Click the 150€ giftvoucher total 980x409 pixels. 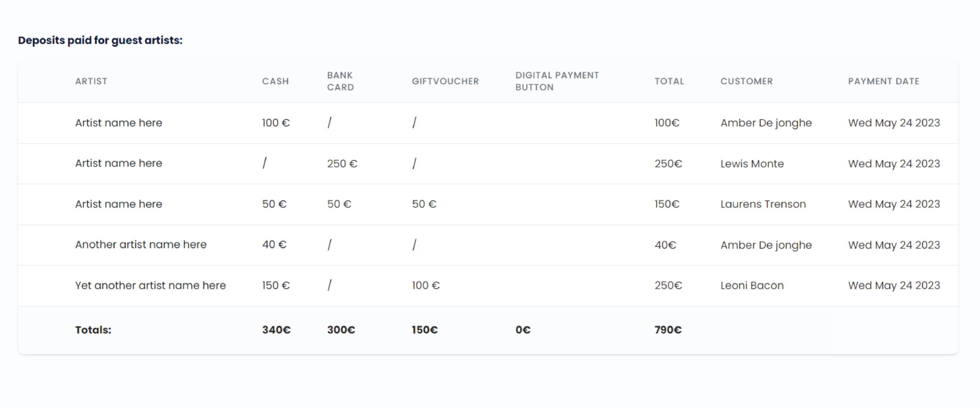(x=424, y=330)
